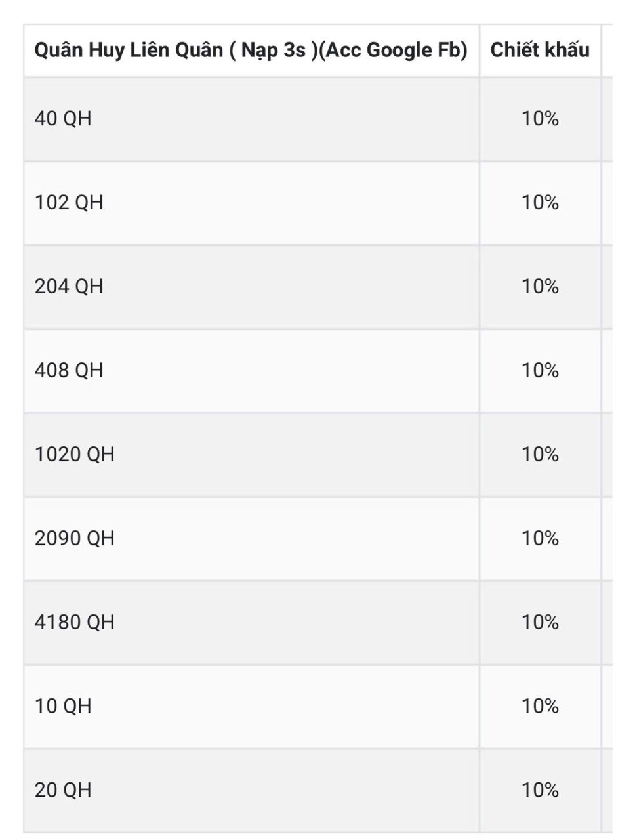Click the 10% discount for 40 QH
Screen dimensions: 635x840
pyautogui.click(x=540, y=119)
